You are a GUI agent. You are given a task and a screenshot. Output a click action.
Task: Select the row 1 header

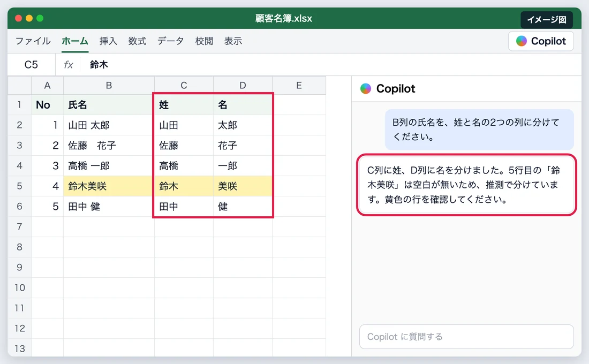[x=19, y=105]
